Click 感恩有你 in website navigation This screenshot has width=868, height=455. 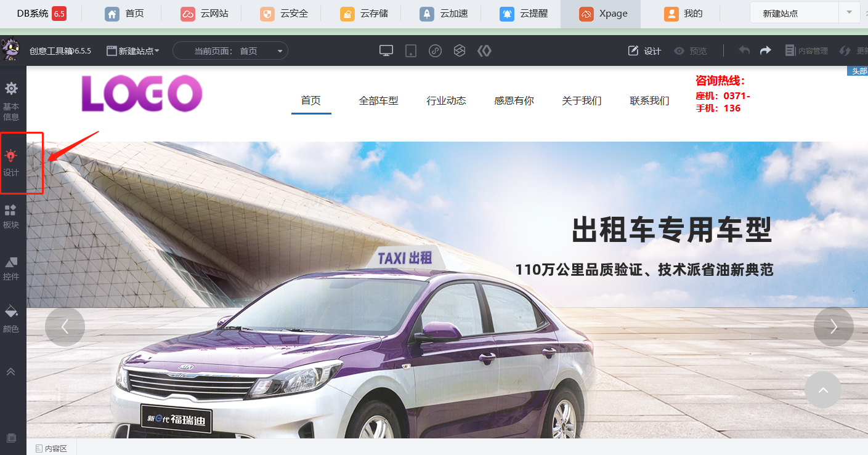click(x=514, y=100)
